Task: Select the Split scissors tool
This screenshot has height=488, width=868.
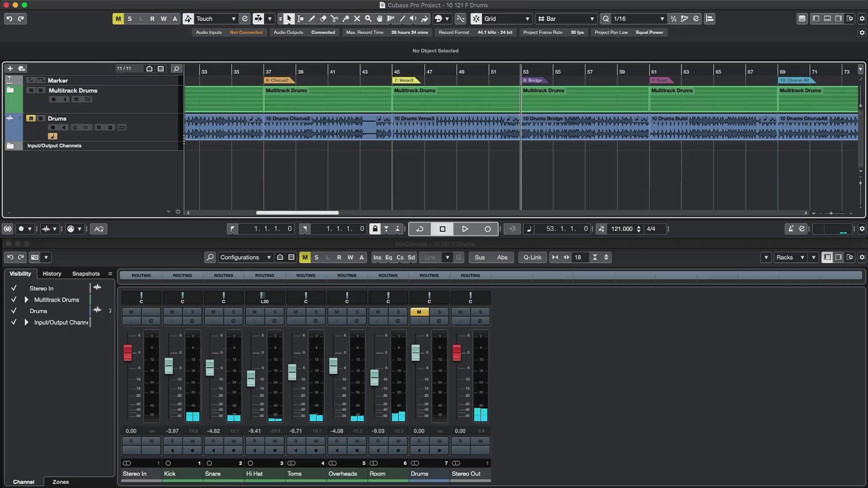Action: (x=334, y=19)
